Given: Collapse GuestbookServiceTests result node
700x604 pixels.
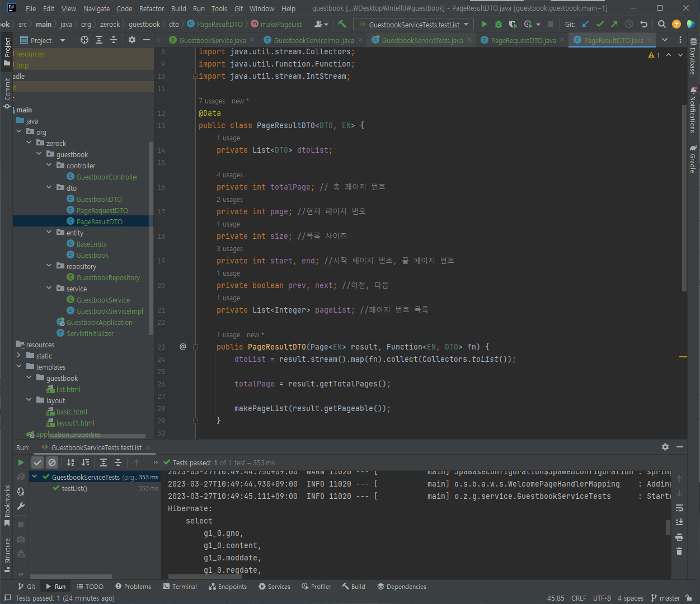Looking at the screenshot, I should (x=35, y=476).
